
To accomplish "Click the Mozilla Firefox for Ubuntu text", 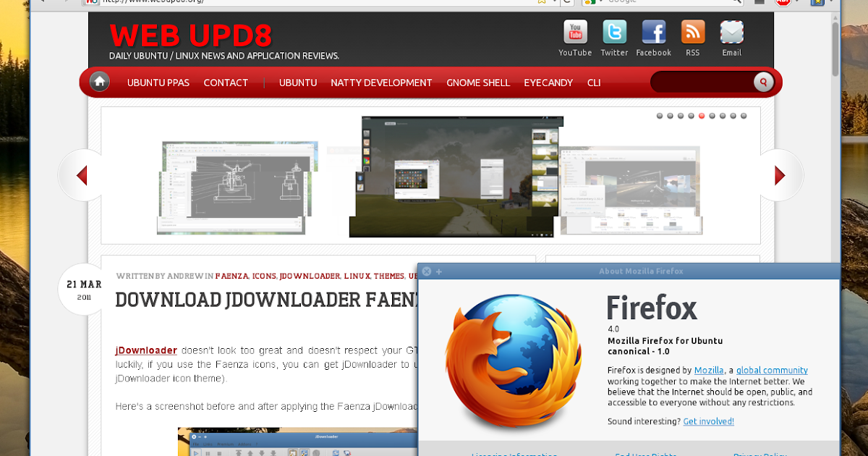I will click(665, 341).
